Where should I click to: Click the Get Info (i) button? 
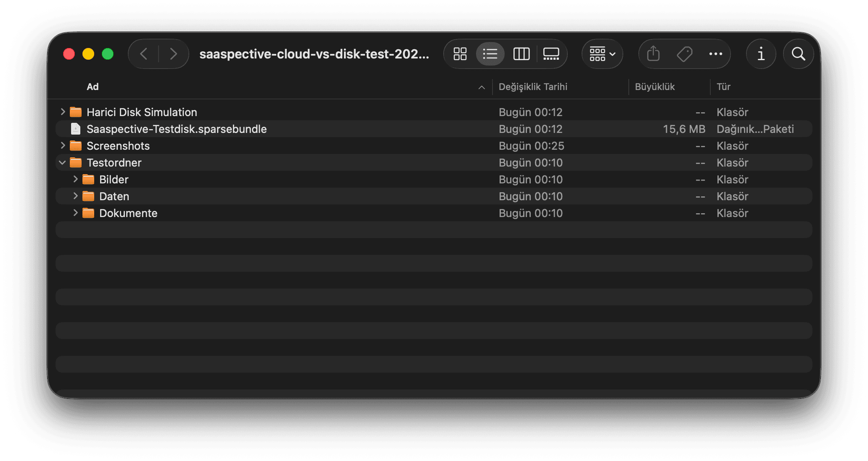click(761, 54)
